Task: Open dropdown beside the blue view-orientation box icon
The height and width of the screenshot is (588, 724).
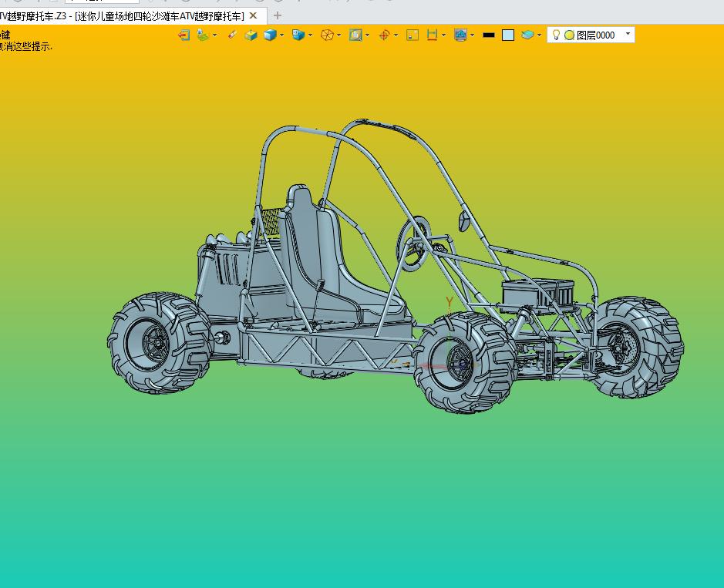Action: coord(310,35)
